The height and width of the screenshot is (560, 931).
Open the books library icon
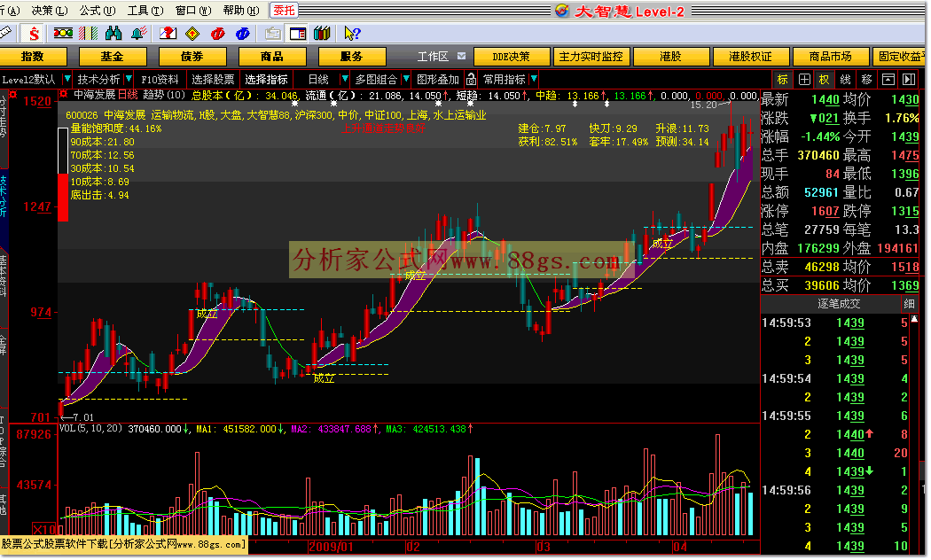pos(322,33)
